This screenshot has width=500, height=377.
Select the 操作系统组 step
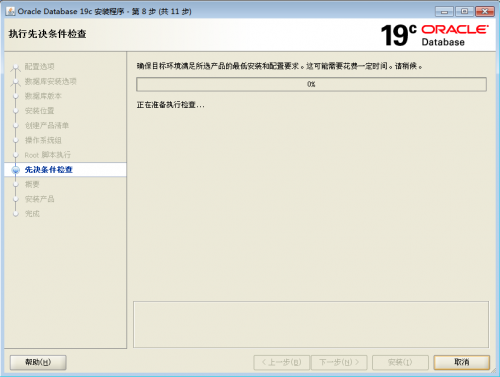click(43, 140)
